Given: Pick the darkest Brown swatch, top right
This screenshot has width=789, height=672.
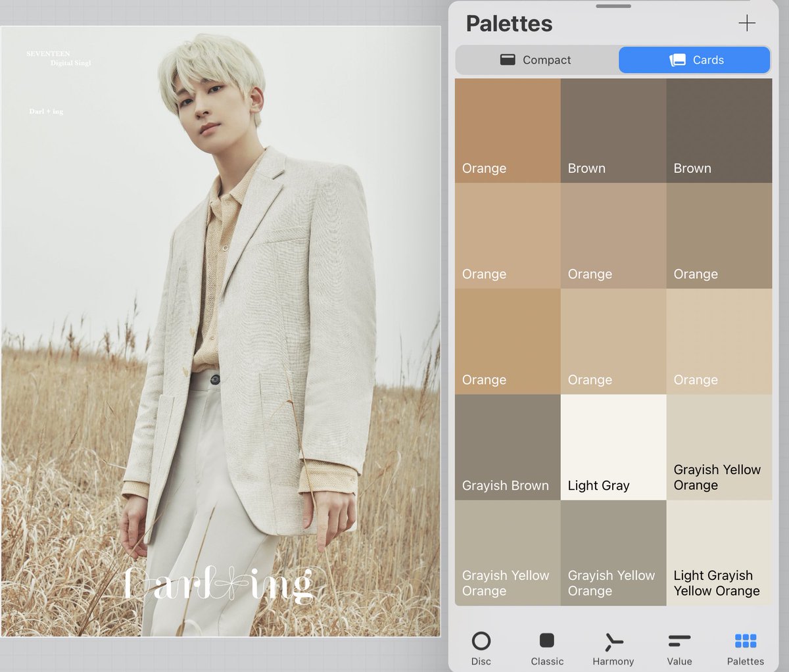Looking at the screenshot, I should [x=719, y=130].
